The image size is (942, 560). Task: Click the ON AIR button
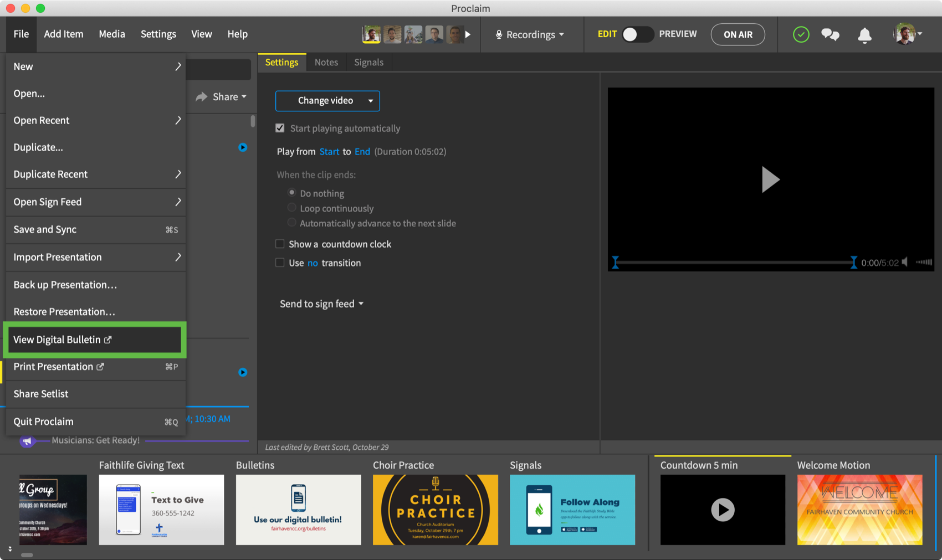coord(738,34)
